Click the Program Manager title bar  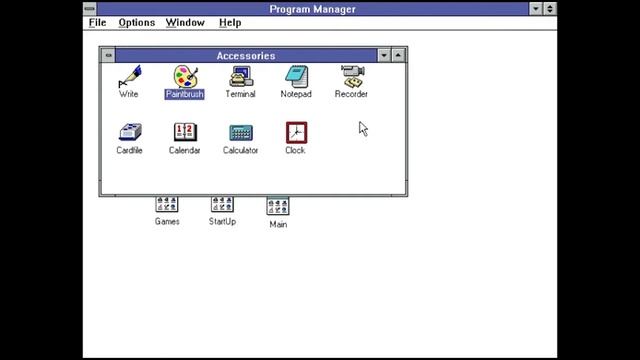pyautogui.click(x=313, y=9)
